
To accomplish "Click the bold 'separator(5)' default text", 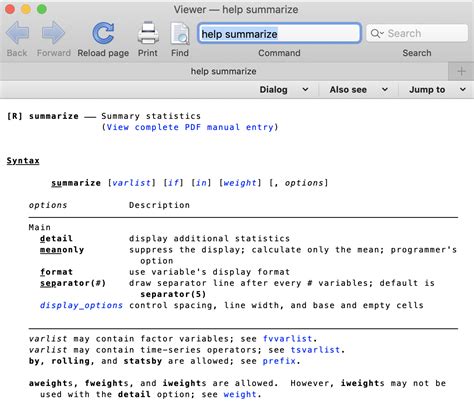I will coord(173,294).
